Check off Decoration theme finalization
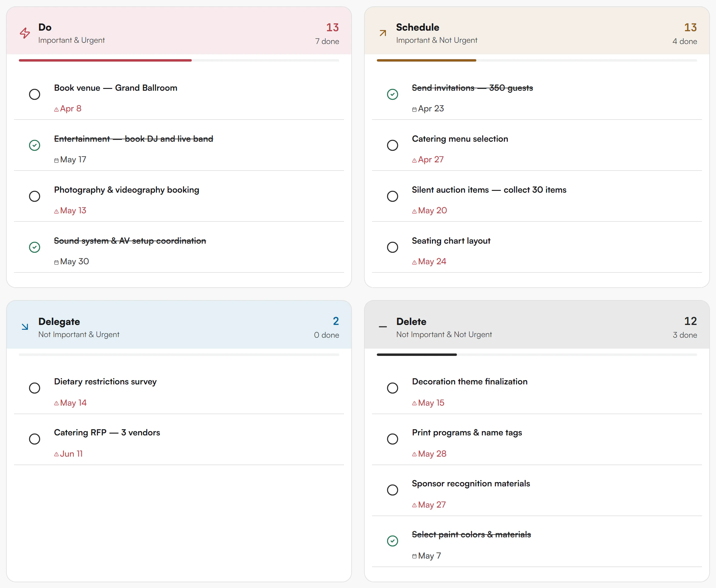Screen dimensions: 716x588 click(393, 388)
